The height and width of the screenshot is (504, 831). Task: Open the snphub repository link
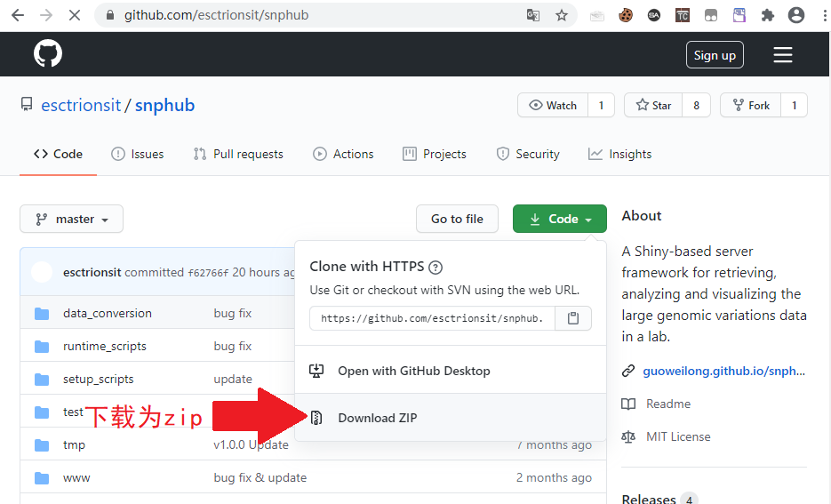pos(164,105)
